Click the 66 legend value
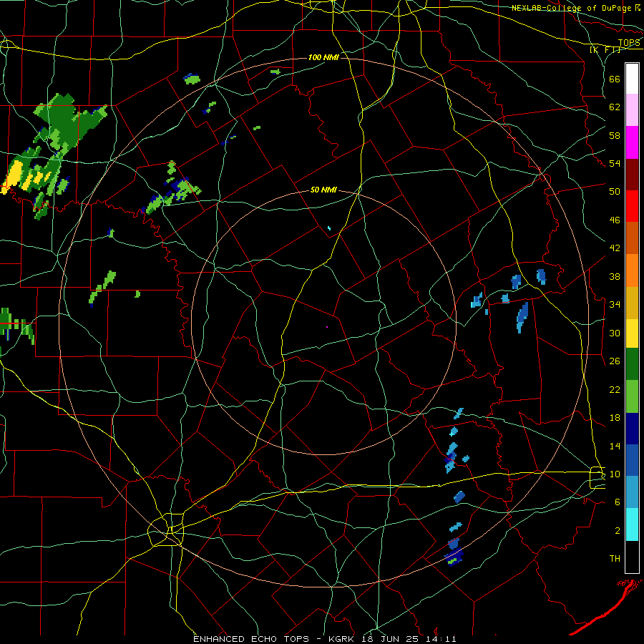 click(615, 79)
